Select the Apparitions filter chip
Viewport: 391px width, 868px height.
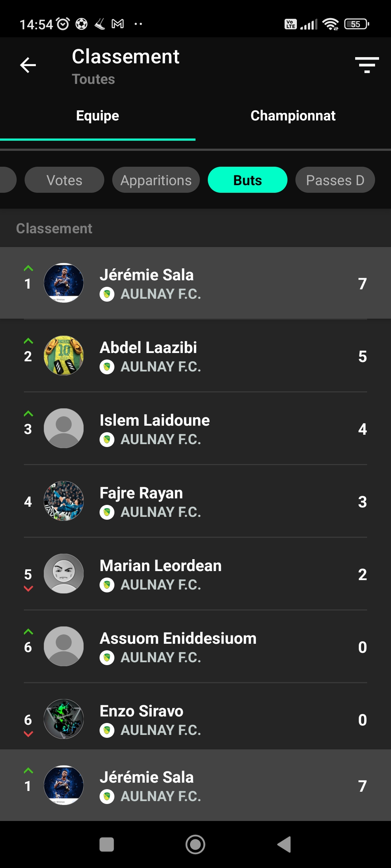pyautogui.click(x=156, y=180)
